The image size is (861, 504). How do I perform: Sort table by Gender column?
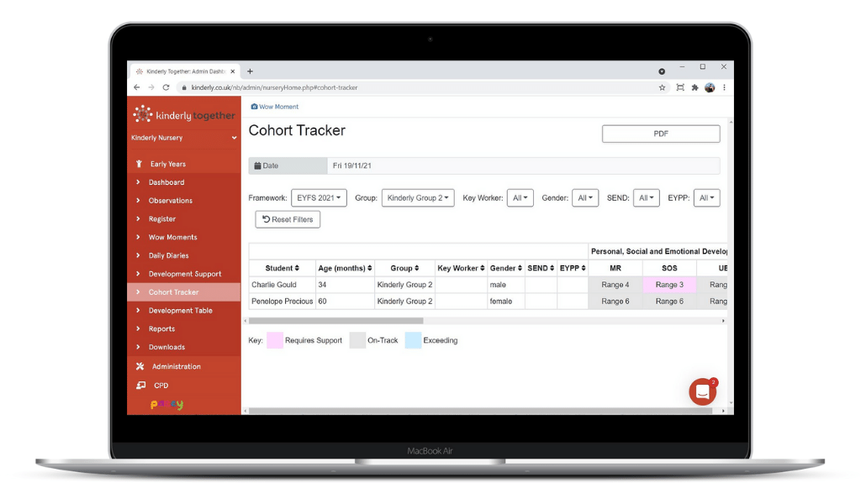pyautogui.click(x=505, y=268)
